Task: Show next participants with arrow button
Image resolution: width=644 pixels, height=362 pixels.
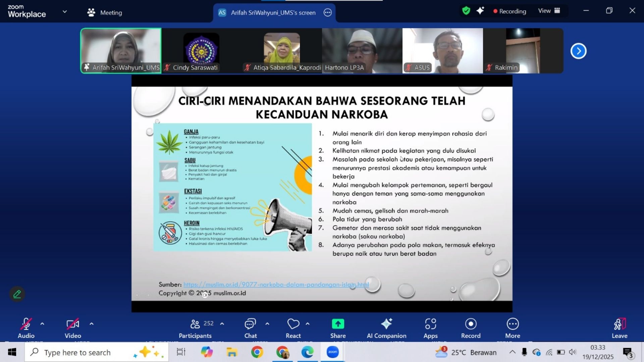Action: click(x=578, y=51)
